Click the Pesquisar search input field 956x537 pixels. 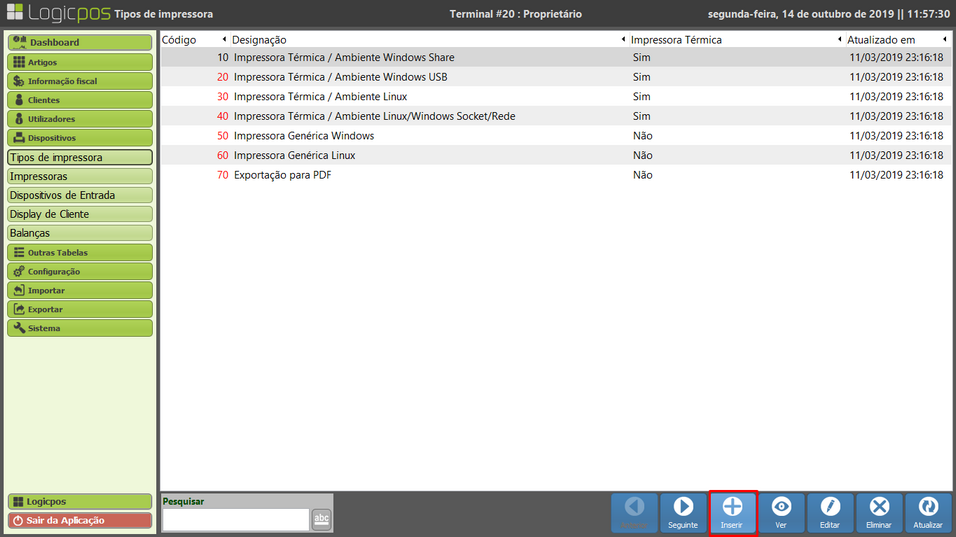[236, 519]
